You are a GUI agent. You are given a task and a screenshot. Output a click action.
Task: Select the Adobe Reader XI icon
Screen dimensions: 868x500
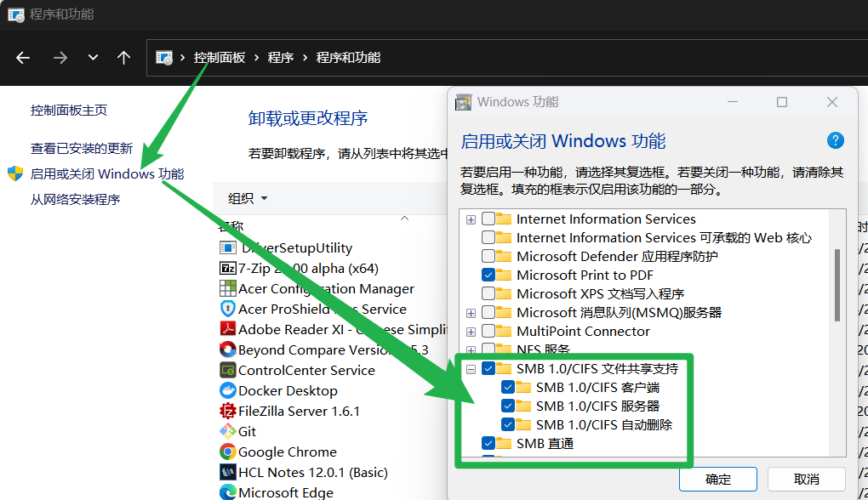pos(227,329)
